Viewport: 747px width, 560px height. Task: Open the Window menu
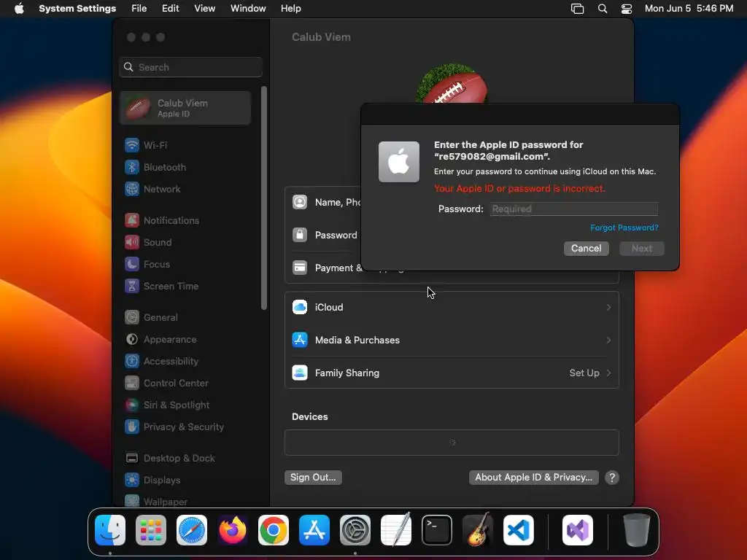pos(248,9)
